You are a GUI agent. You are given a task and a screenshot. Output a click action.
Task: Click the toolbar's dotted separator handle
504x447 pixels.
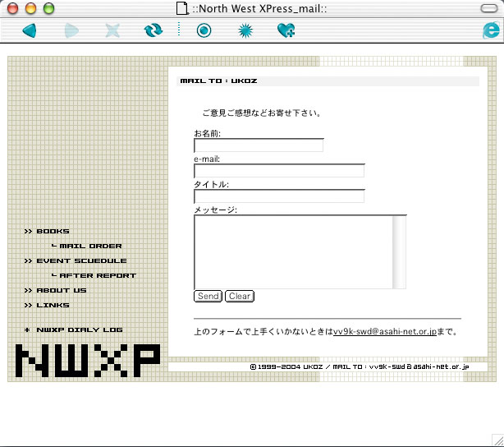179,30
